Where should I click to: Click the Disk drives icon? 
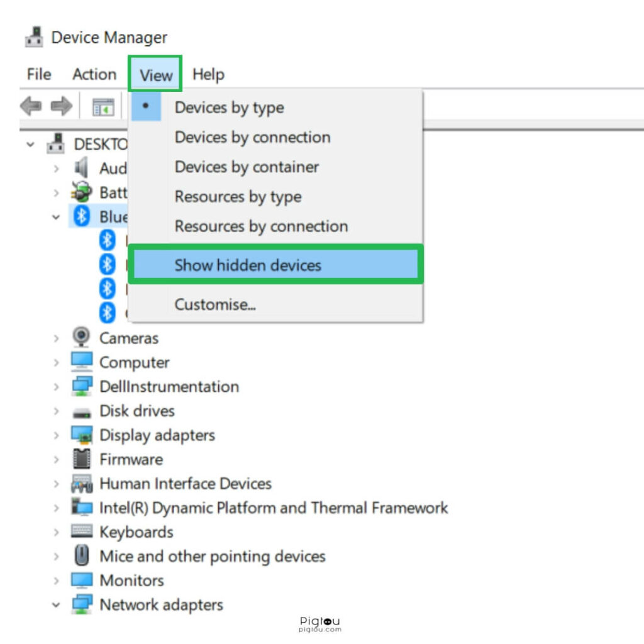pos(81,413)
